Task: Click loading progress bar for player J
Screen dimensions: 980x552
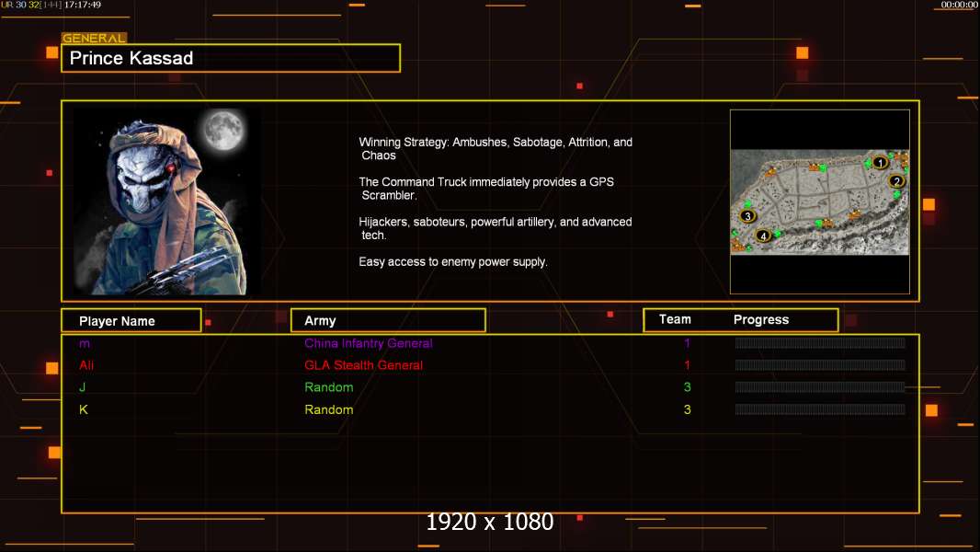Action: click(820, 387)
